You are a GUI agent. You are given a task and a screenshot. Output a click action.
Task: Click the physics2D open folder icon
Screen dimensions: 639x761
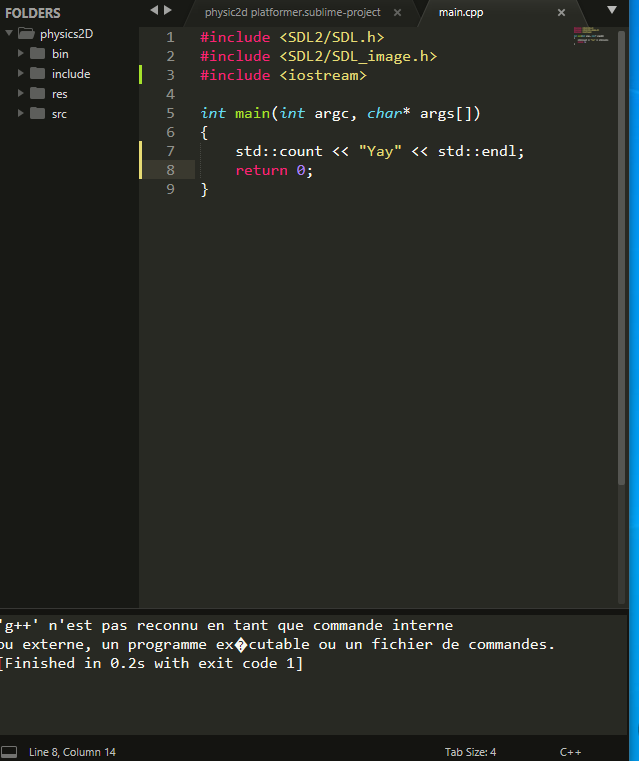[x=26, y=33]
